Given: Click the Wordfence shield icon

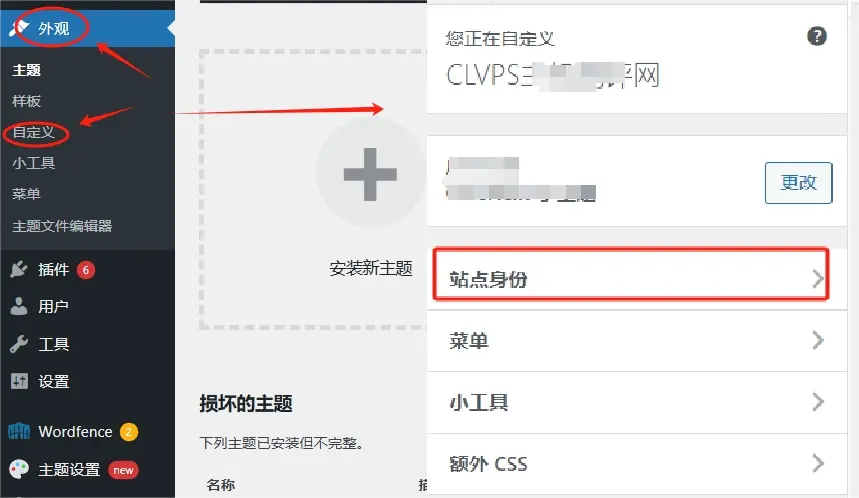Looking at the screenshot, I should point(19,432).
